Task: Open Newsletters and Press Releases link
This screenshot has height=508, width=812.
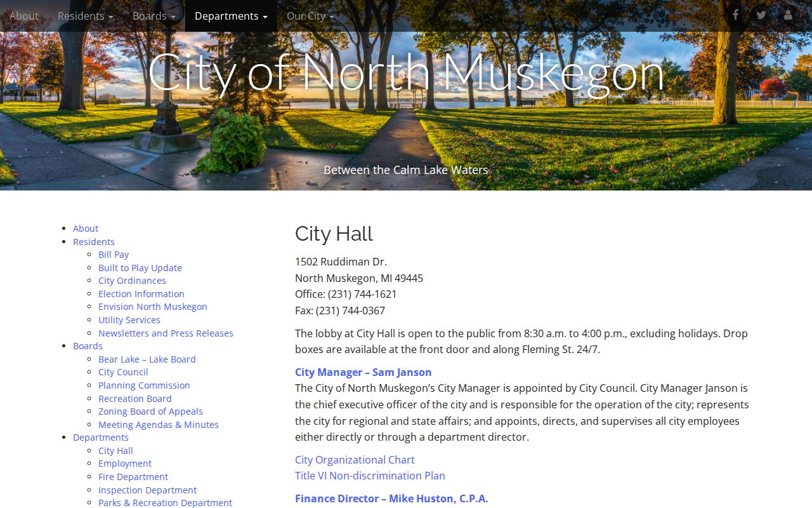Action: click(166, 333)
